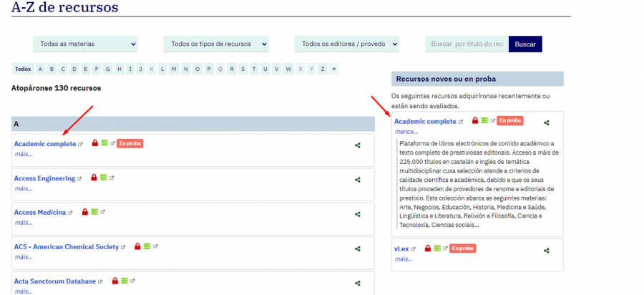Open Acta Sanctorum Database link

pos(55,281)
